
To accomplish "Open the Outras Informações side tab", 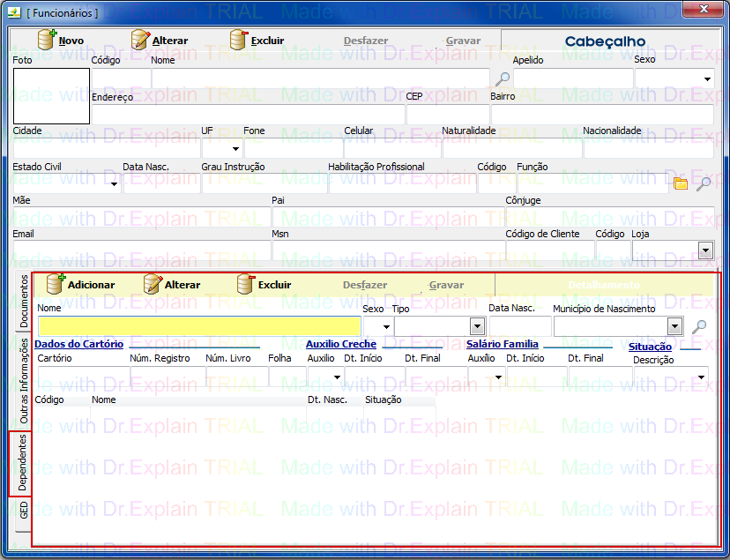I will point(24,382).
